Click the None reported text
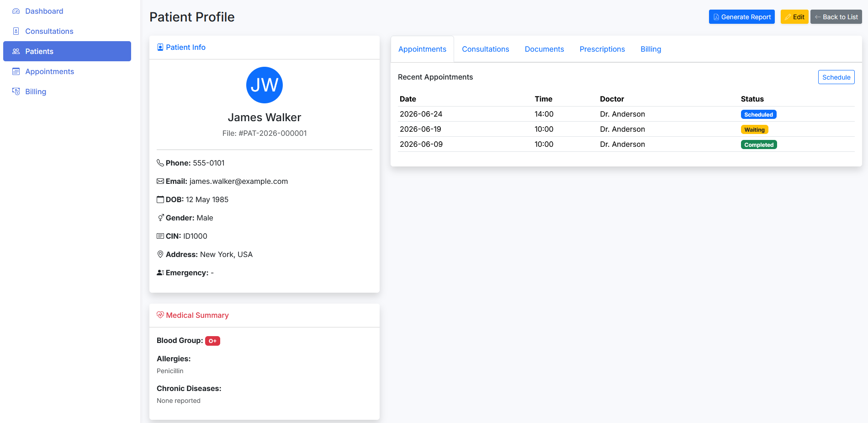Viewport: 868px width, 423px height. [x=179, y=401]
